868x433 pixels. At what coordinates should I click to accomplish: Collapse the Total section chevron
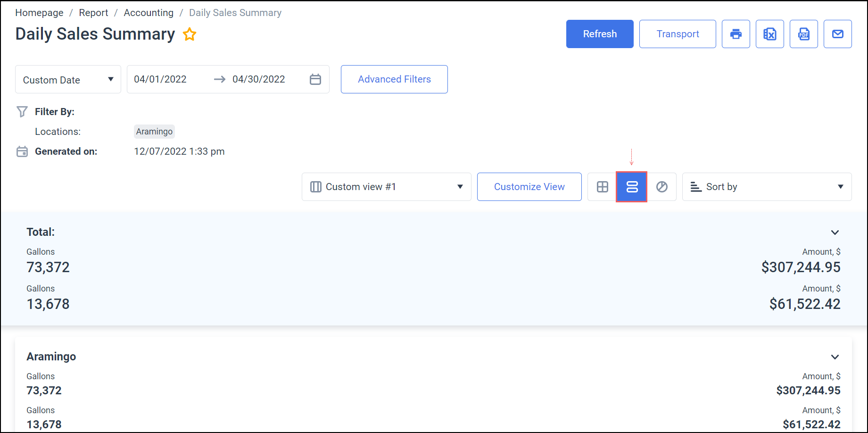[x=835, y=233]
